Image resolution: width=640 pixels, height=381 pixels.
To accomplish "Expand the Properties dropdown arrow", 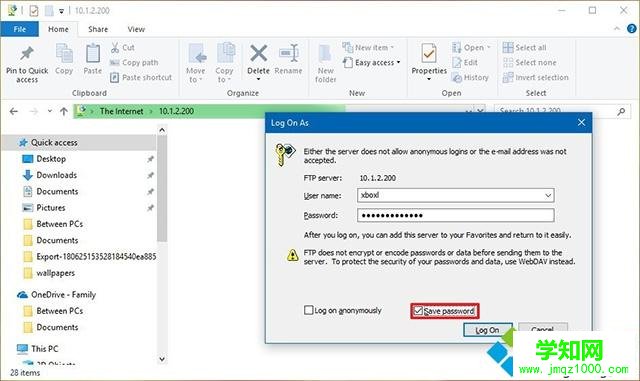I will pos(429,79).
